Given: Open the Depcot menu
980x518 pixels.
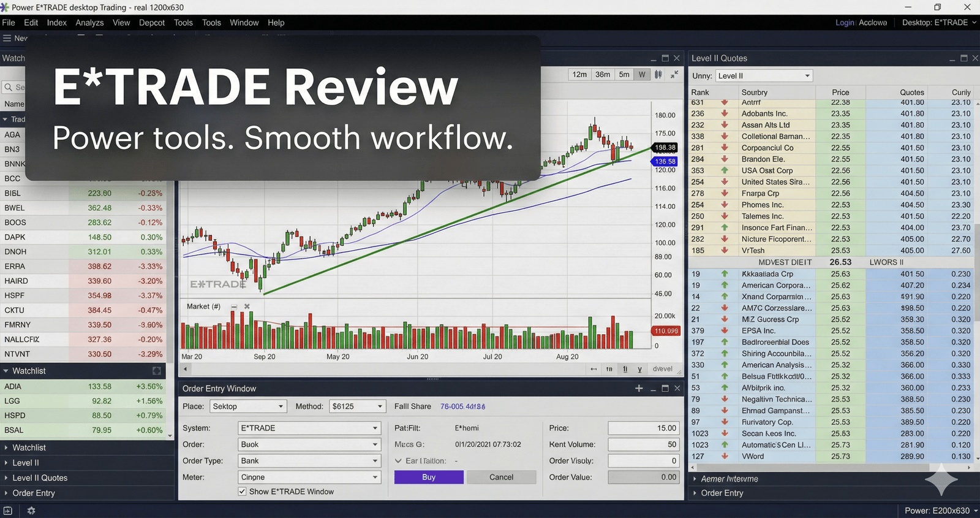Looking at the screenshot, I should pos(152,23).
